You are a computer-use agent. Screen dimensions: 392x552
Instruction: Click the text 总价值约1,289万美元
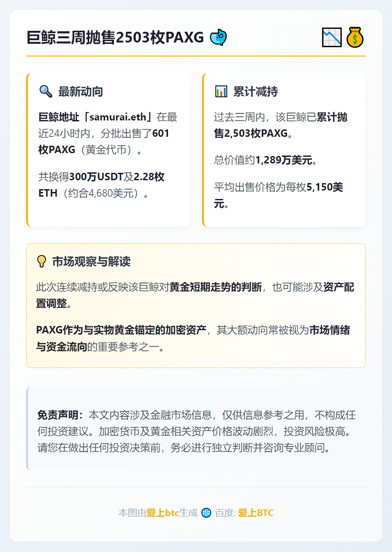[x=263, y=160]
